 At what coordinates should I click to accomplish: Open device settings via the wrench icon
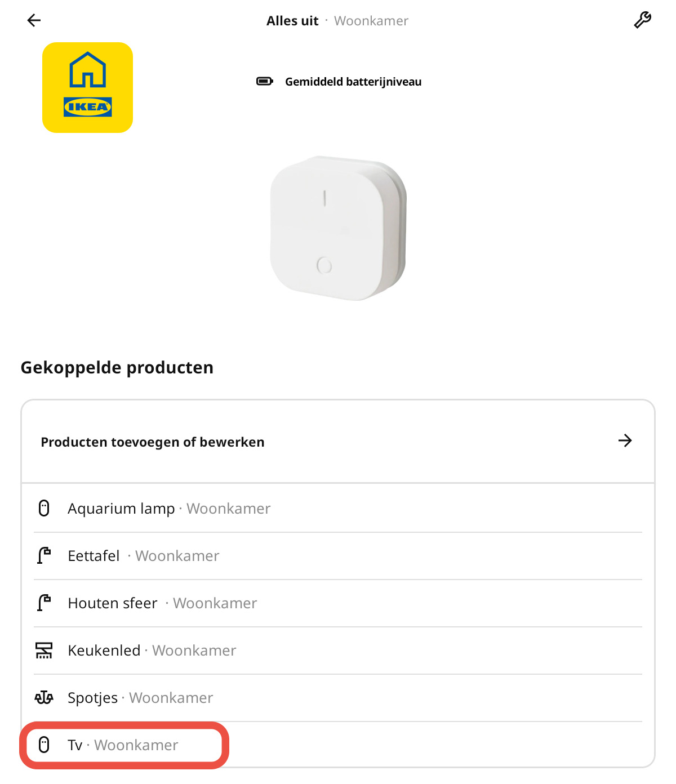click(642, 20)
